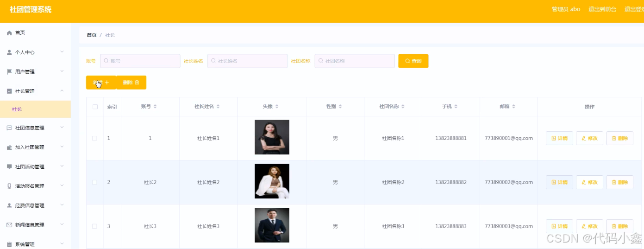Sort table by 邮箱 column arrows
Viewport: 644px width, 249px height.
pos(513,107)
